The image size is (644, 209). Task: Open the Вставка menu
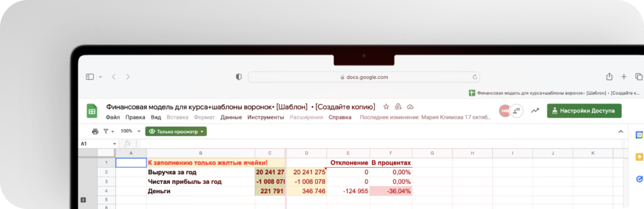coord(177,117)
